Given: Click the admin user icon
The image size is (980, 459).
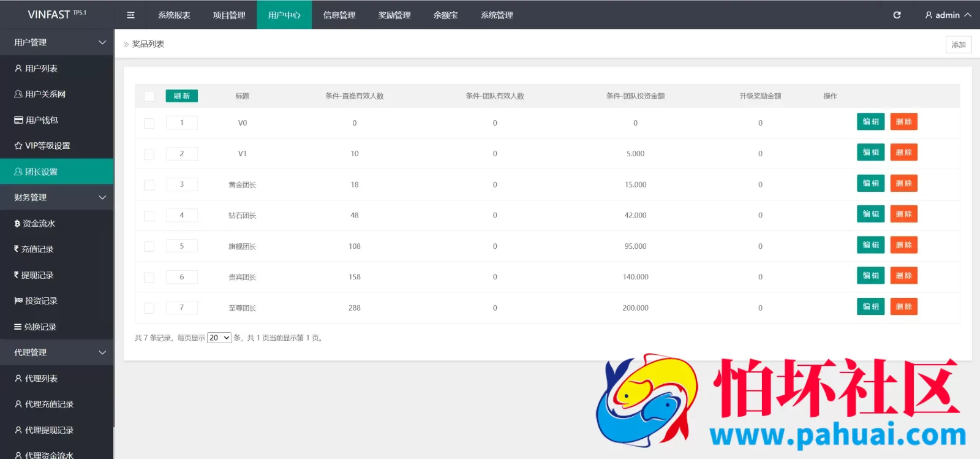Looking at the screenshot, I should click(x=929, y=15).
